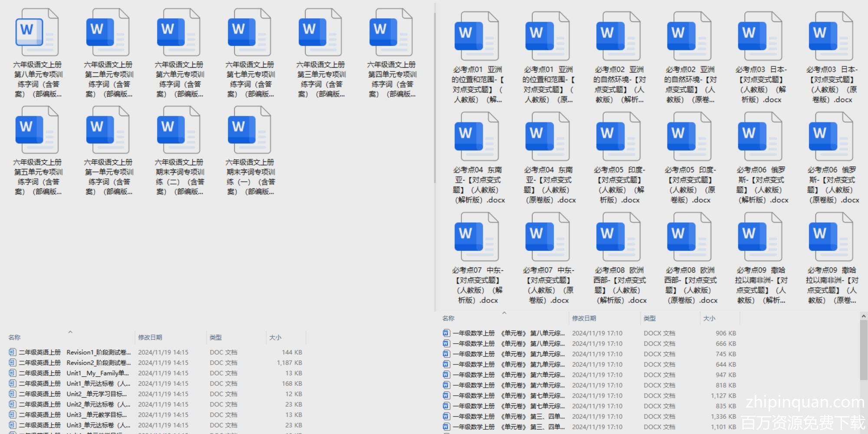The height and width of the screenshot is (434, 868).
Task: Select the 906 KB 一年级数学 第八单元 row
Action: click(x=508, y=333)
